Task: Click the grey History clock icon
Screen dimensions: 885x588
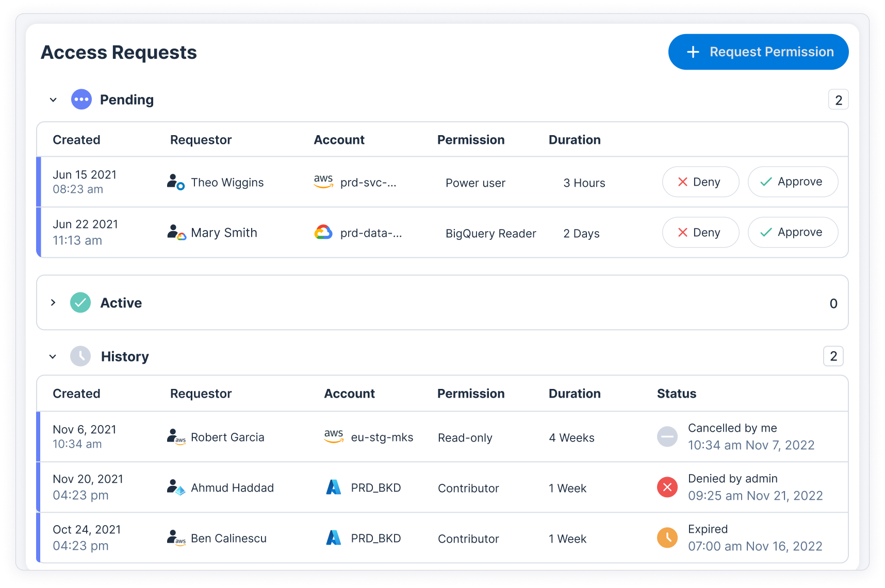Action: (x=80, y=356)
